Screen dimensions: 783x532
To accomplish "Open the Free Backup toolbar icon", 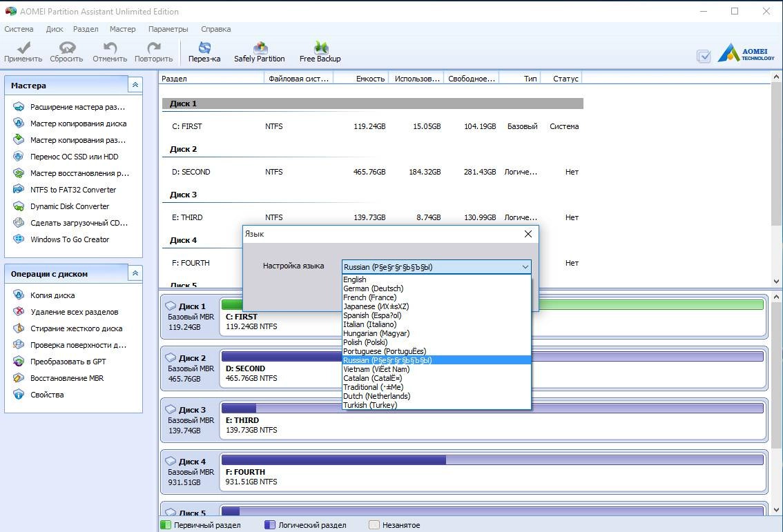I will (x=320, y=48).
